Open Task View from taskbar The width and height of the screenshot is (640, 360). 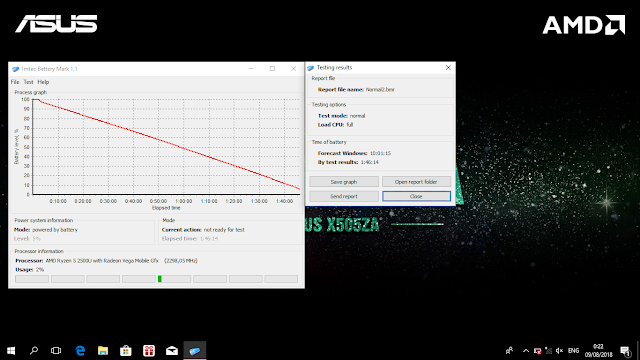56,351
